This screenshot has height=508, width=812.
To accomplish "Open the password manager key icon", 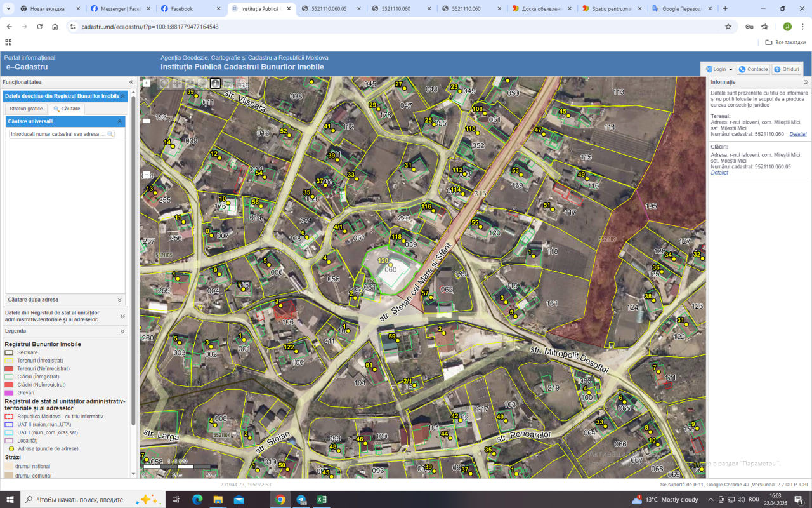I will [x=749, y=27].
